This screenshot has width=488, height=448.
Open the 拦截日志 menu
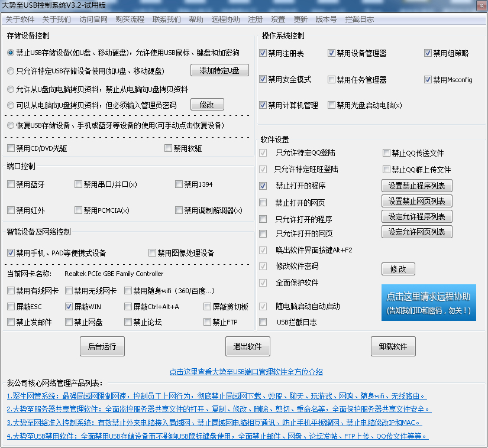(x=360, y=20)
